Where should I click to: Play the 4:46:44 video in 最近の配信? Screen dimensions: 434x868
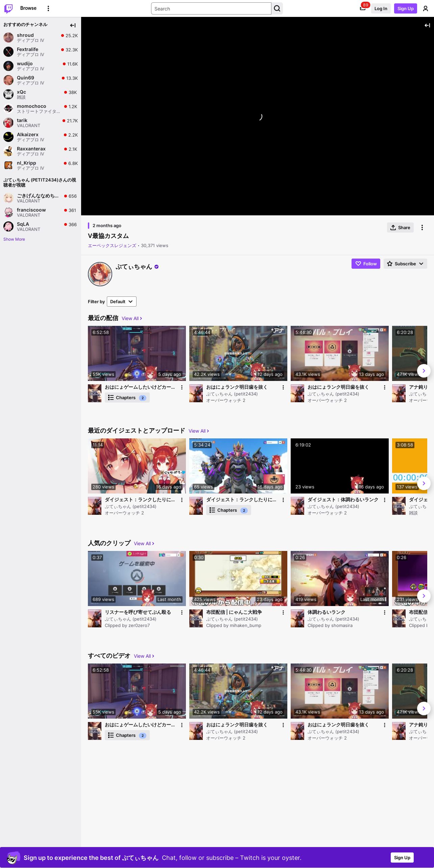pos(238,353)
